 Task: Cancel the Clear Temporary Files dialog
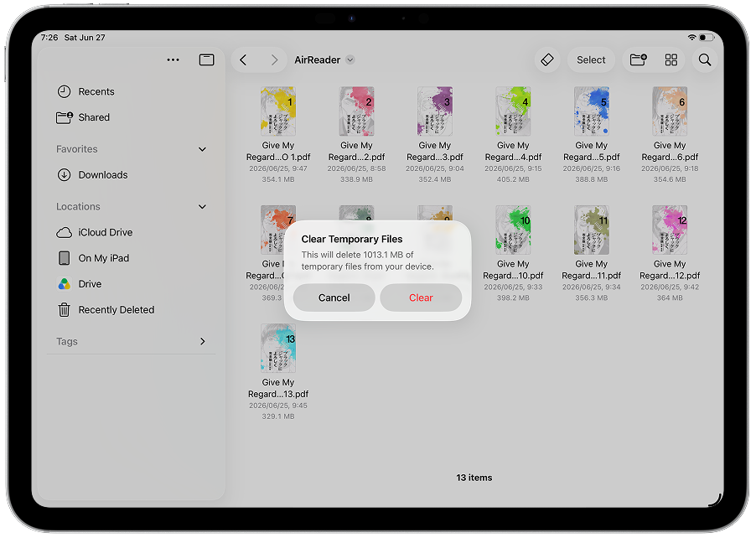[x=334, y=297]
